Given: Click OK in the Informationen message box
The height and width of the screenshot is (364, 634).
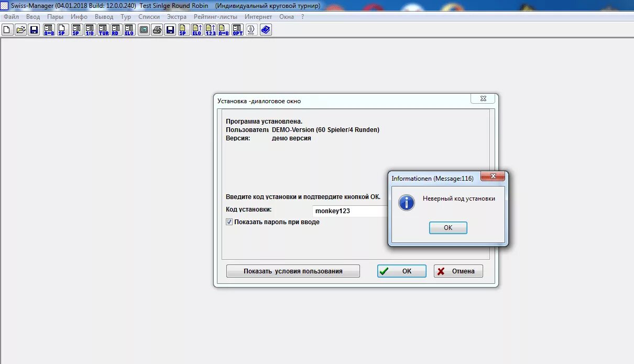Looking at the screenshot, I should (448, 228).
